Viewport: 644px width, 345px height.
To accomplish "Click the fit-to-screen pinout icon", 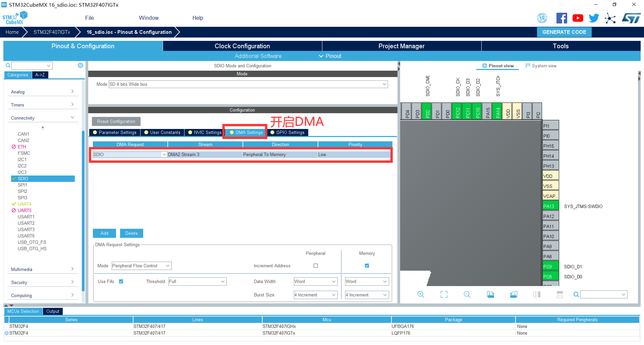I will click(444, 294).
